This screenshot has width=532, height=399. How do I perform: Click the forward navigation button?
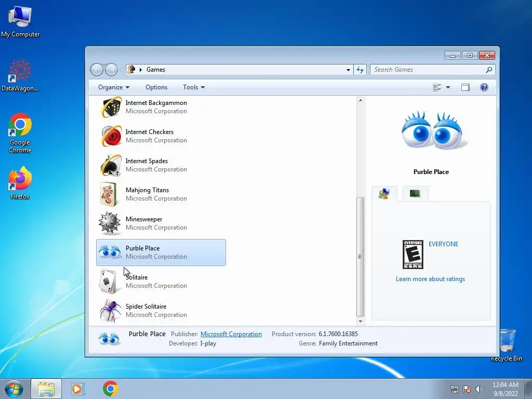[x=111, y=70]
